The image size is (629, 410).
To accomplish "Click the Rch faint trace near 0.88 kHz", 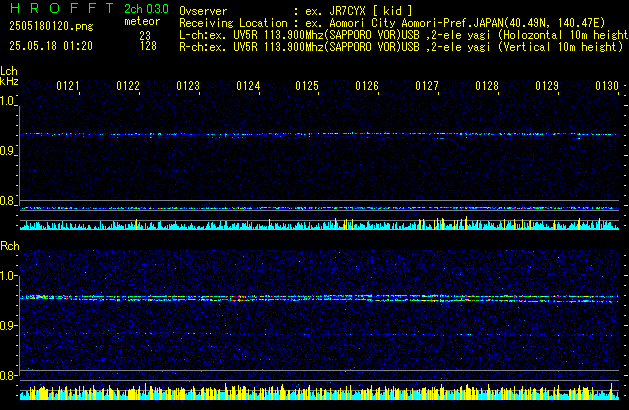I will pos(319,334).
